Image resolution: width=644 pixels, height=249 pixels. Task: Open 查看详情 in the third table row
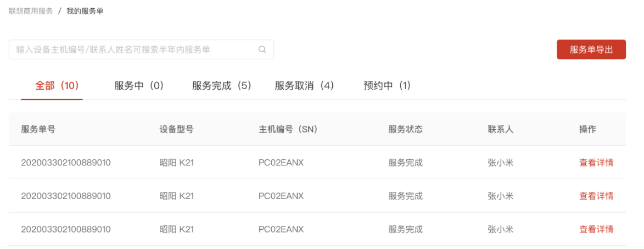coord(596,229)
